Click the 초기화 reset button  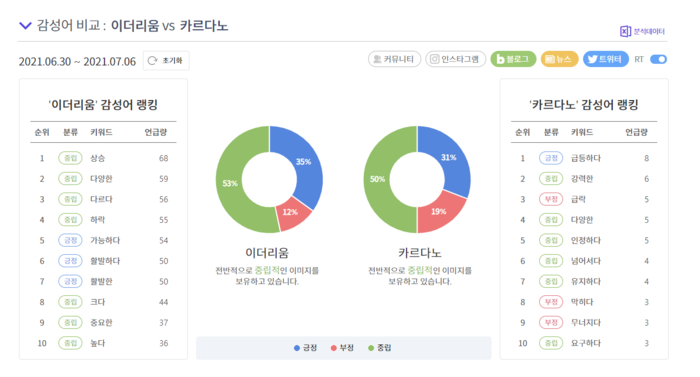pos(166,61)
